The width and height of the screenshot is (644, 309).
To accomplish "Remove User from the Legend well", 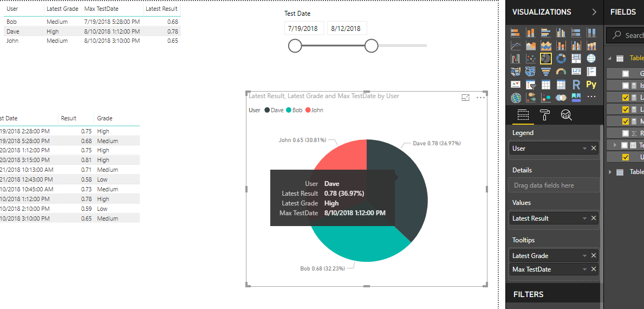I will (x=594, y=149).
